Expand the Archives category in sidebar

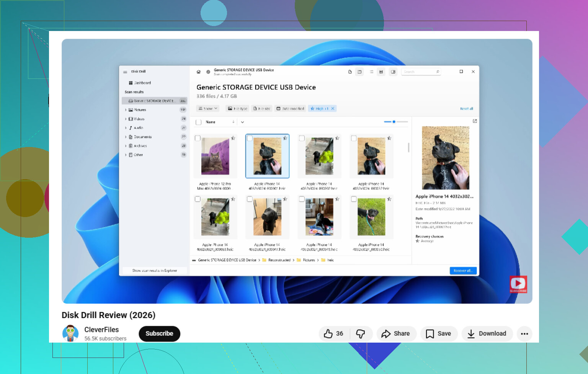tap(126, 146)
